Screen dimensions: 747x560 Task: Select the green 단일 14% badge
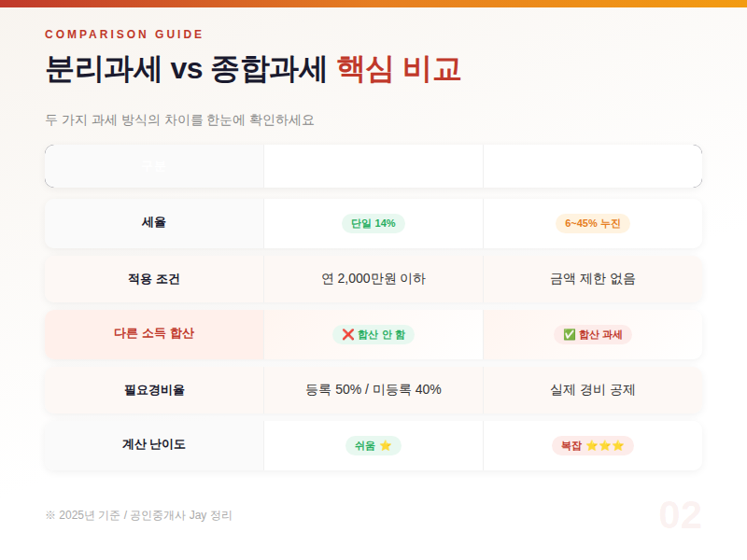[x=373, y=222]
